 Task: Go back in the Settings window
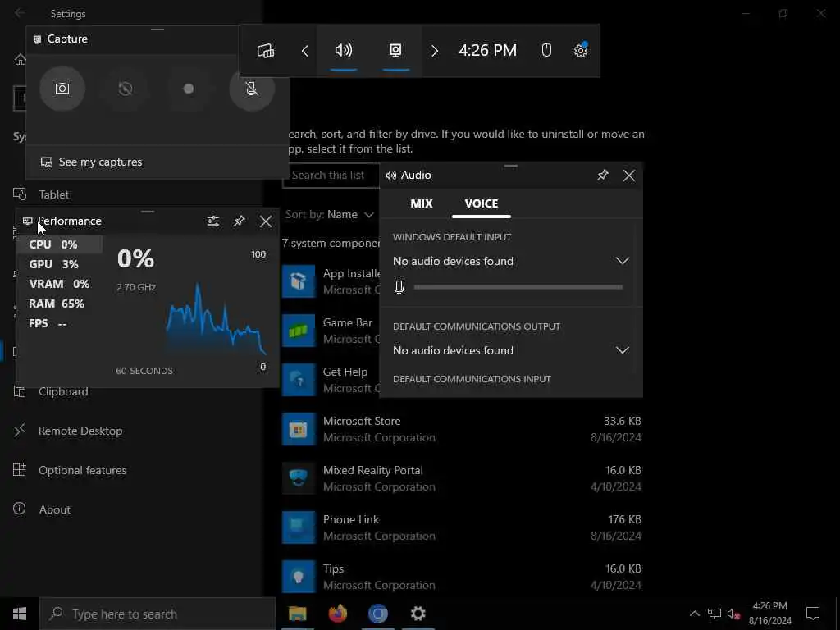click(20, 13)
